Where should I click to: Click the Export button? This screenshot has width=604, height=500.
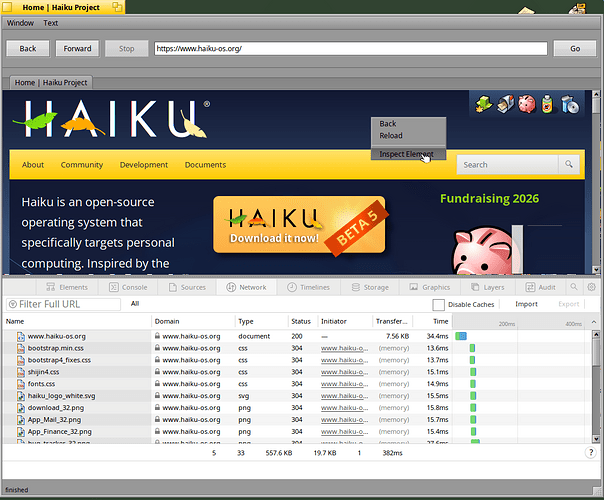[x=569, y=304]
